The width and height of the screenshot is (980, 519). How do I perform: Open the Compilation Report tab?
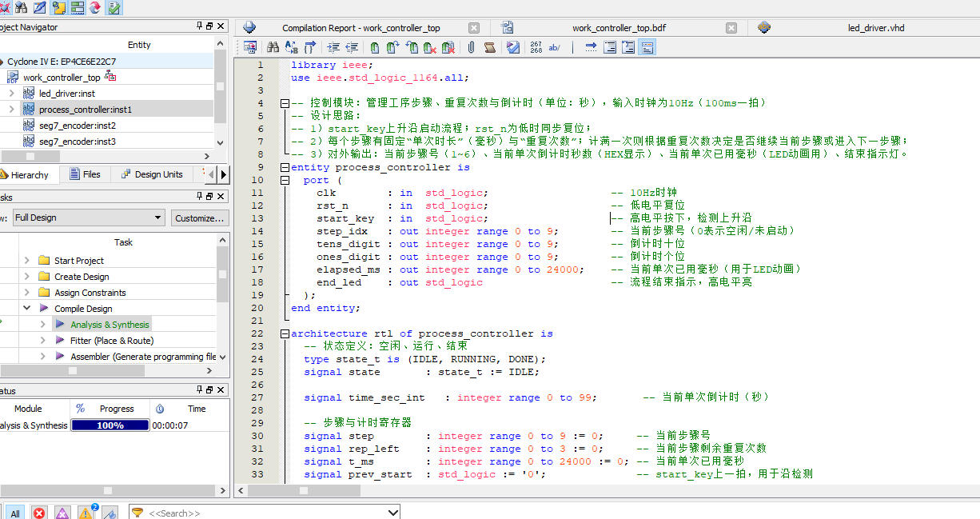(361, 28)
